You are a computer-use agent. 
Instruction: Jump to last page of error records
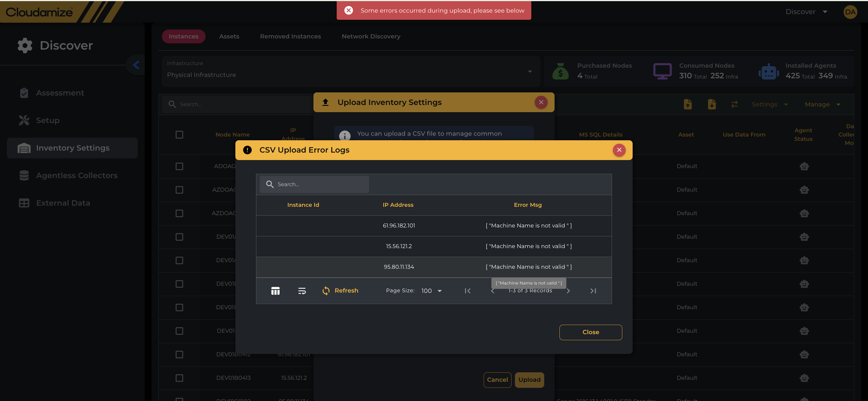[x=593, y=291]
